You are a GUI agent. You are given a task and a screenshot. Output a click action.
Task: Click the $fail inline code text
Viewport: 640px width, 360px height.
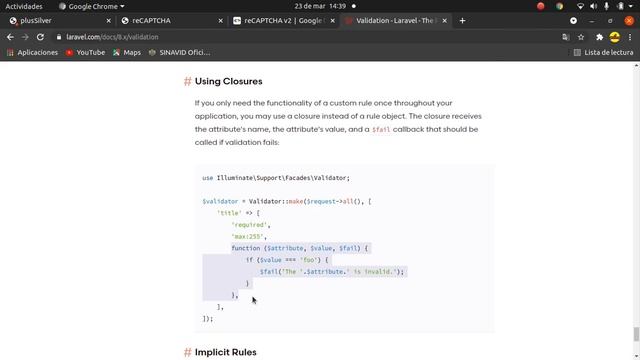(381, 129)
